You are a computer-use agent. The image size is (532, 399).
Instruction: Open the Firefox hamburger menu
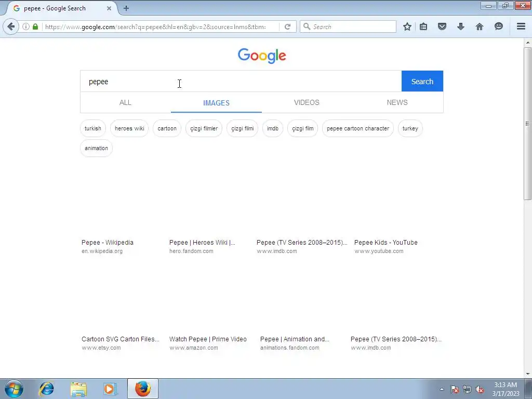pos(521,26)
